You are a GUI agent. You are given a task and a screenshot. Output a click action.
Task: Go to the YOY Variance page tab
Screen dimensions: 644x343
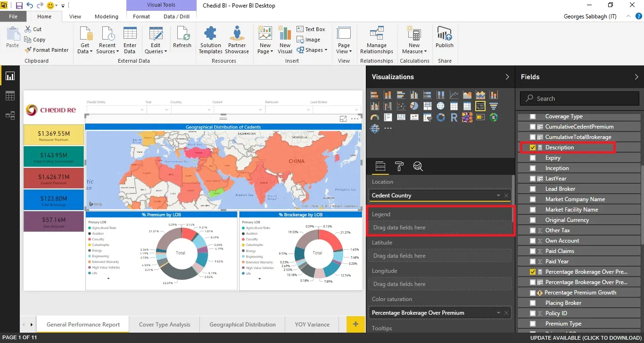point(312,325)
